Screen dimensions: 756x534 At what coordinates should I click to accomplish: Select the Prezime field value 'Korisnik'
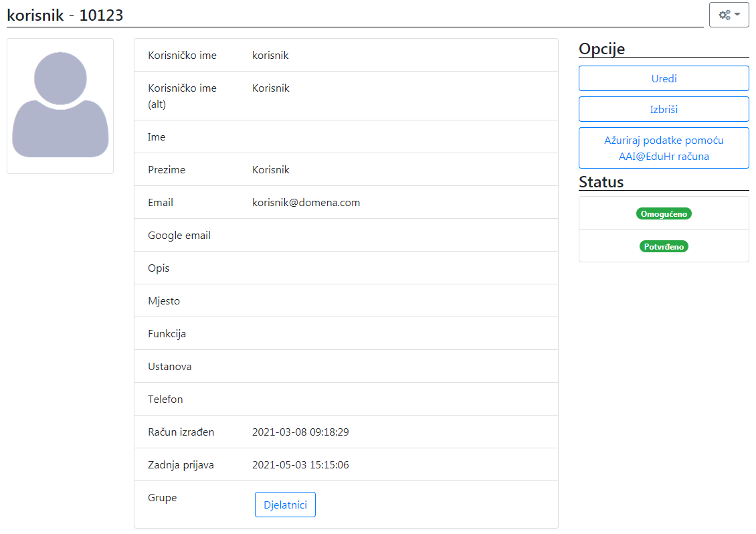pos(270,169)
